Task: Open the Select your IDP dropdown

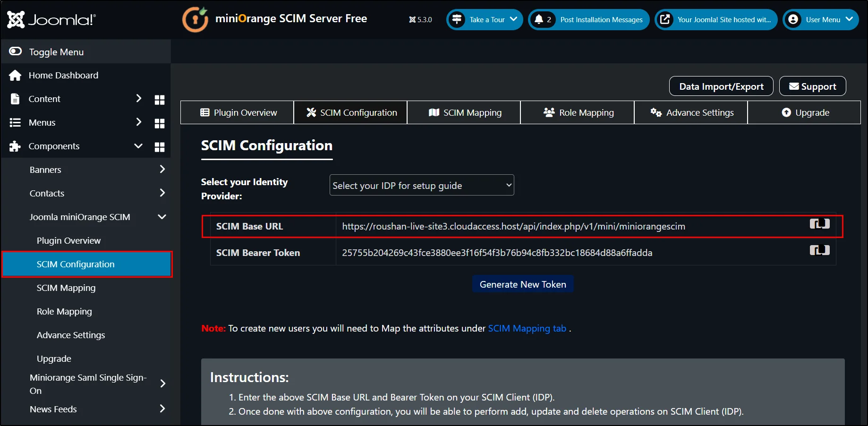Action: 422,185
